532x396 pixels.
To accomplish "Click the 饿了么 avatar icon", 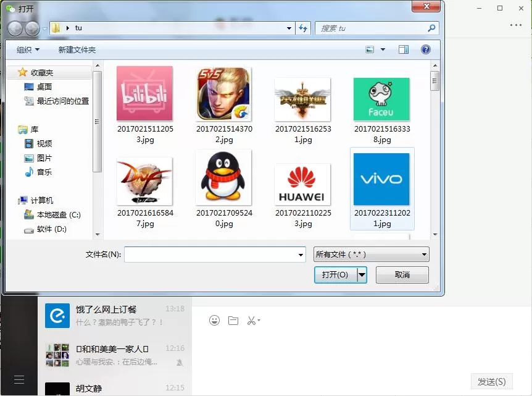I will click(x=57, y=316).
